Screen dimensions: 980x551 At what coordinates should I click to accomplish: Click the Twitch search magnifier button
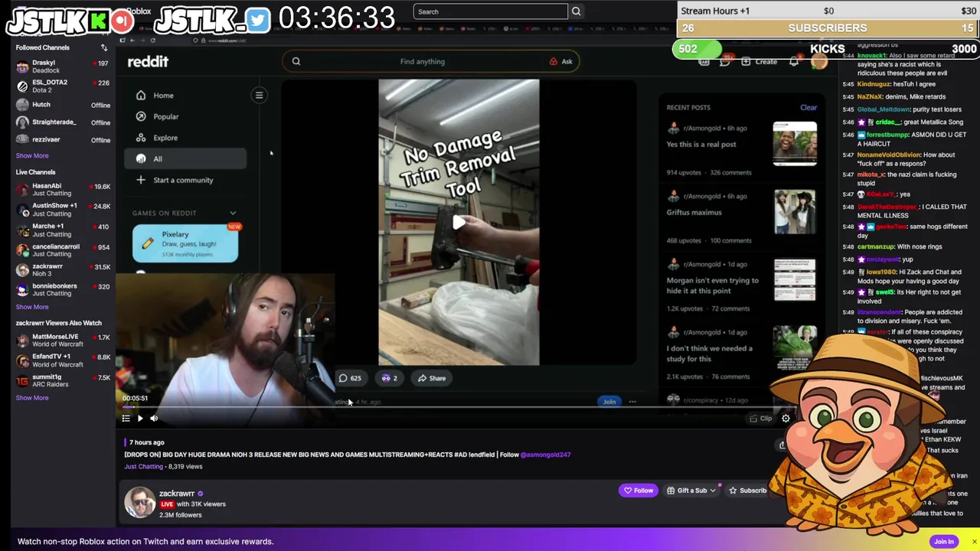pos(577,11)
